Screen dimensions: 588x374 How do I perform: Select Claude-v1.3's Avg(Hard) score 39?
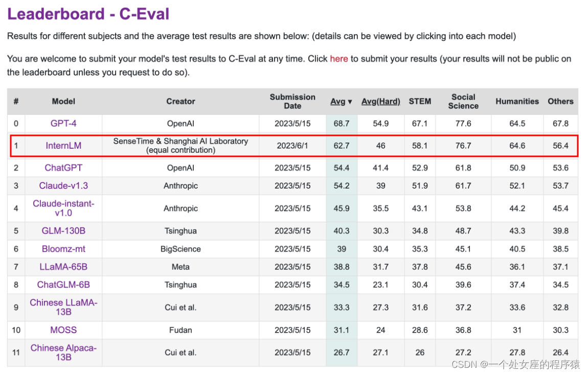tap(380, 185)
